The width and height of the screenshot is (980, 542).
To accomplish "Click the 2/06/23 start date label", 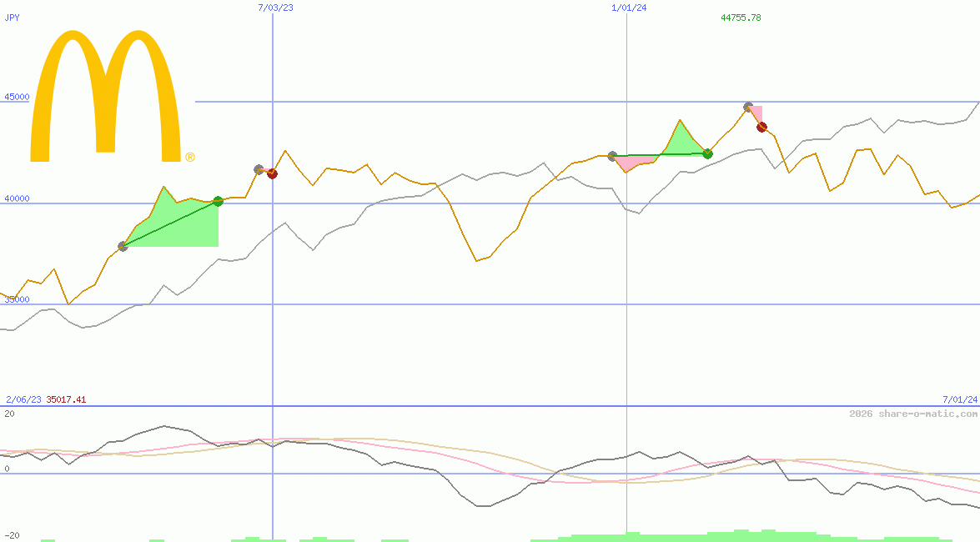I will coord(23,399).
